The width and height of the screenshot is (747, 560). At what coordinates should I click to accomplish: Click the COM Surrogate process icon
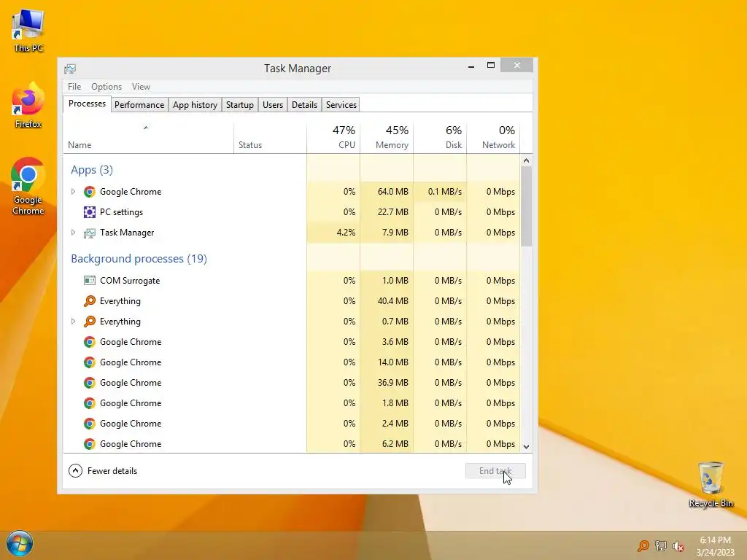click(x=89, y=281)
